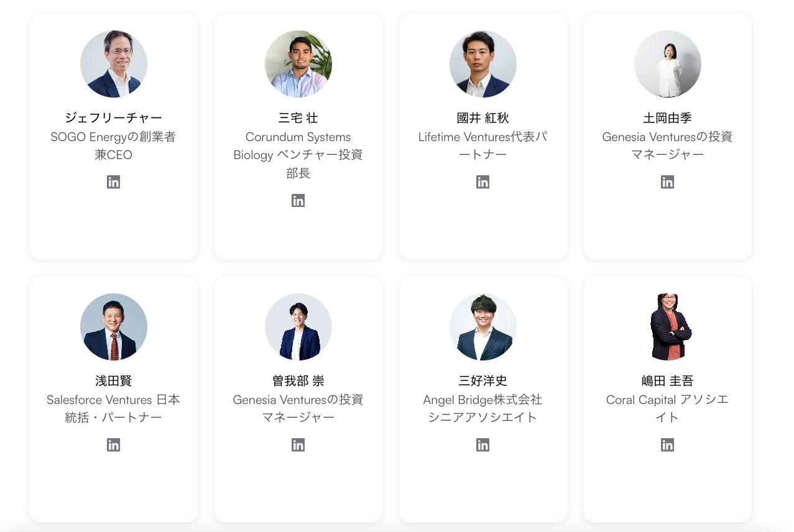Click ジェフリーチャー's profile photo
Image resolution: width=794 pixels, height=532 pixels.
[x=114, y=64]
